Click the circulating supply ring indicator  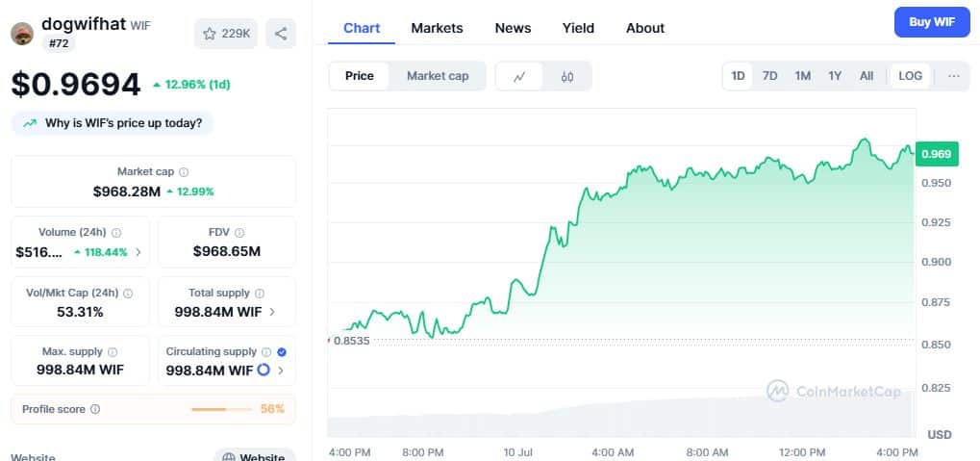[264, 370]
